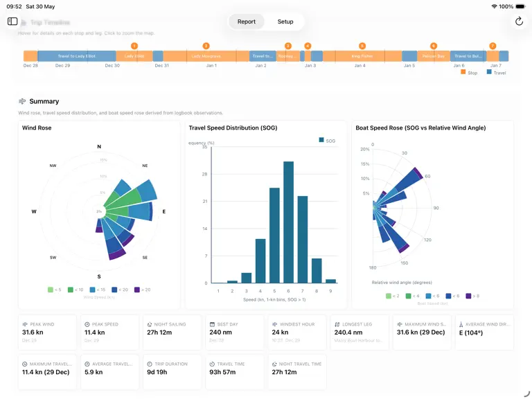The width and height of the screenshot is (532, 399).
Task: Toggle the Stop legend swatch in timeline
Action: tap(463, 72)
